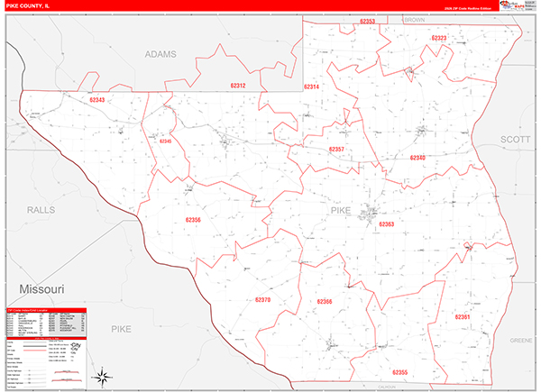Select ZIP code label 62366
The width and height of the screenshot is (541, 392).
click(325, 302)
